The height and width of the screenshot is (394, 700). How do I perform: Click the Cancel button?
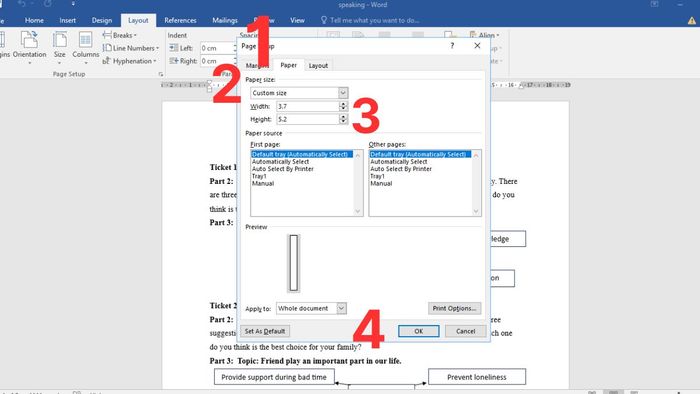coord(466,331)
